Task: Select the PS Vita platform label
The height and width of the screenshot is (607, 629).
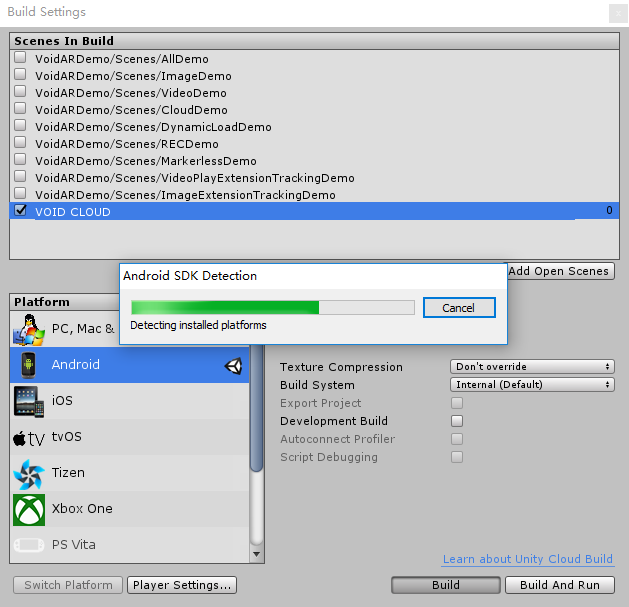Action: tap(74, 545)
